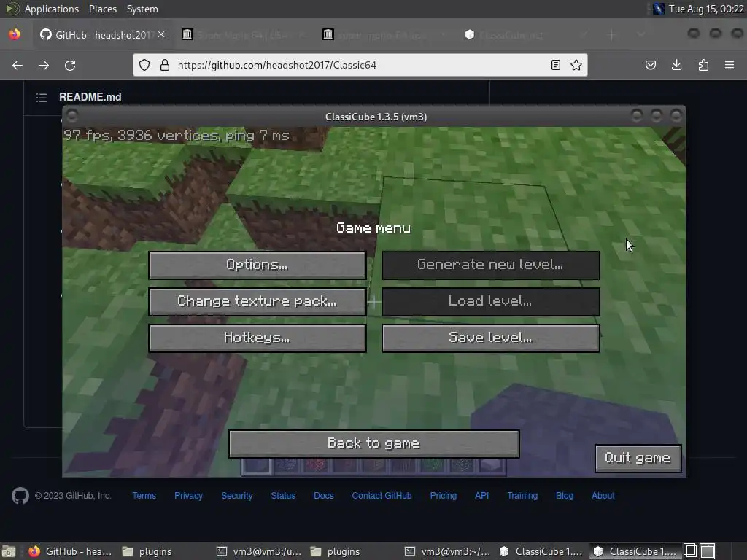Image resolution: width=747 pixels, height=560 pixels.
Task: Switch to GitHub headshot2017 tab
Action: point(102,35)
